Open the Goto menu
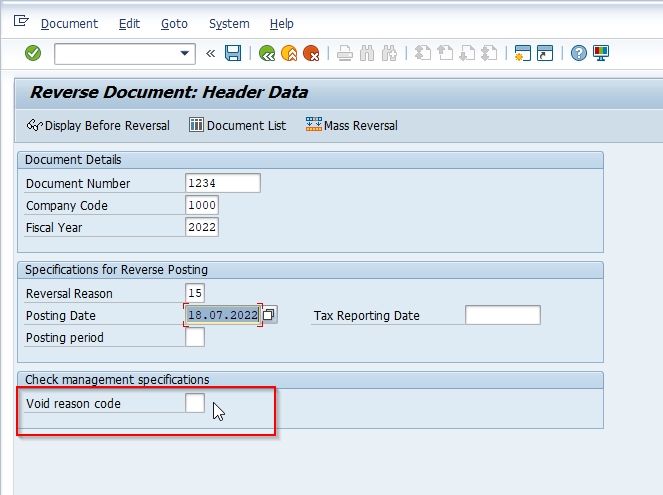This screenshot has width=663, height=495. point(174,24)
